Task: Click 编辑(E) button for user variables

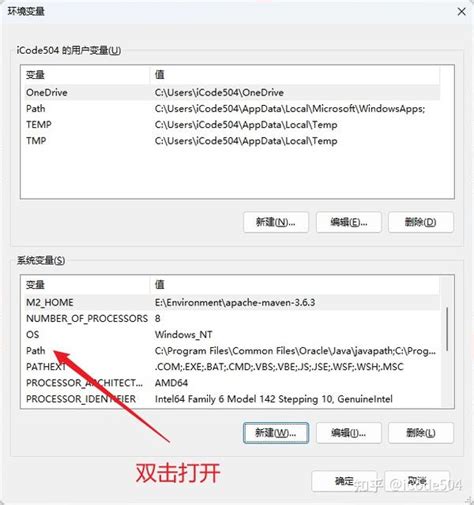Action: point(348,222)
